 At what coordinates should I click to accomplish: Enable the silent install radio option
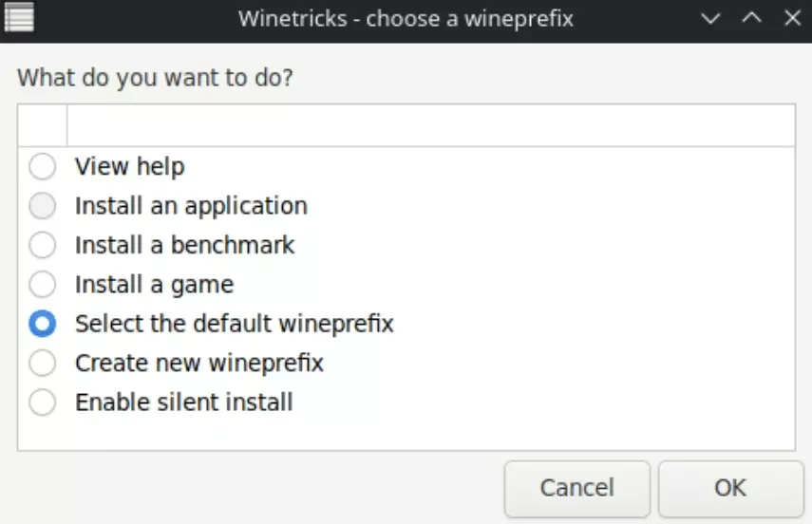43,402
